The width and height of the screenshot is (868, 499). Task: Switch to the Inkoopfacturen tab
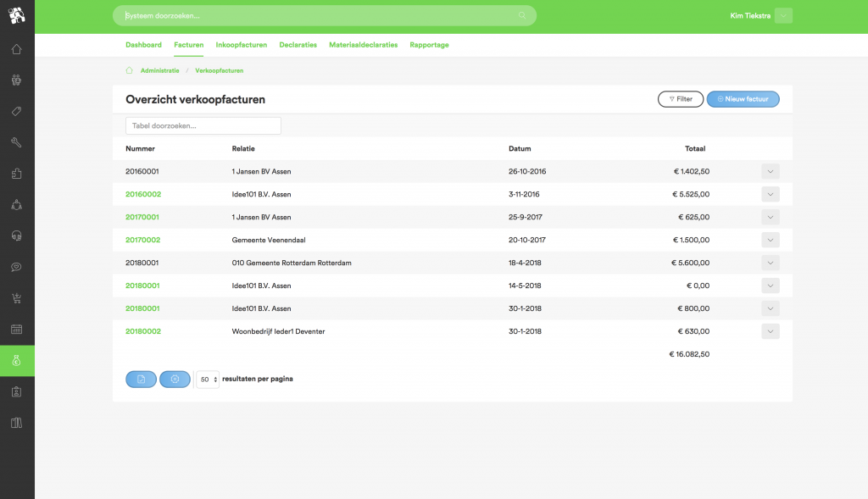(242, 45)
